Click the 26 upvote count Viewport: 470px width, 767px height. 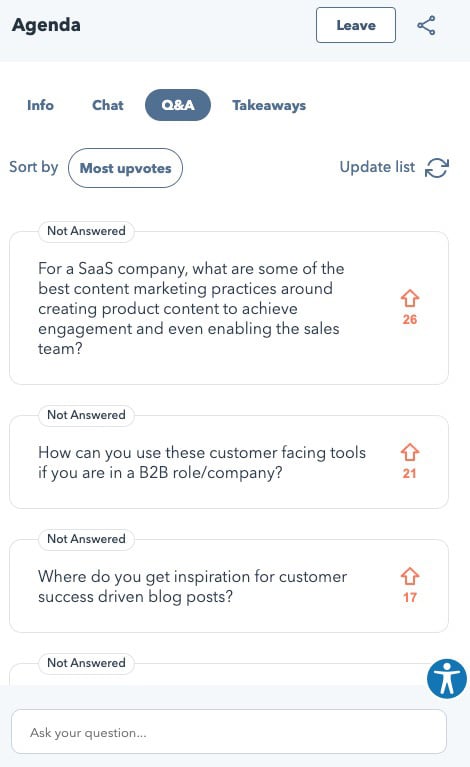pos(410,319)
